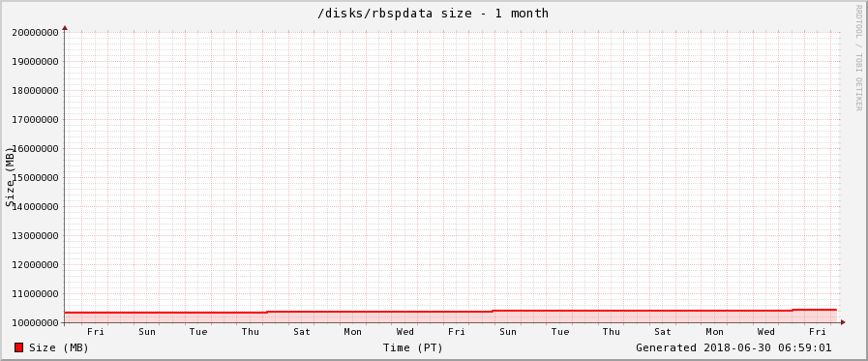Viewport: 868px width, 361px height.
Task: Click the last Fri x-axis label
Action: (x=818, y=332)
